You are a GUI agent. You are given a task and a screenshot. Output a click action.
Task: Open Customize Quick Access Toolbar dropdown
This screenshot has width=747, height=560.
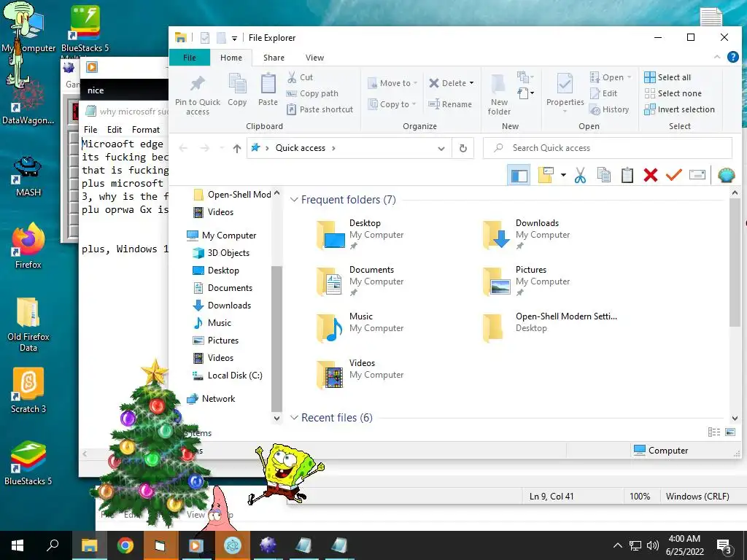tap(234, 38)
